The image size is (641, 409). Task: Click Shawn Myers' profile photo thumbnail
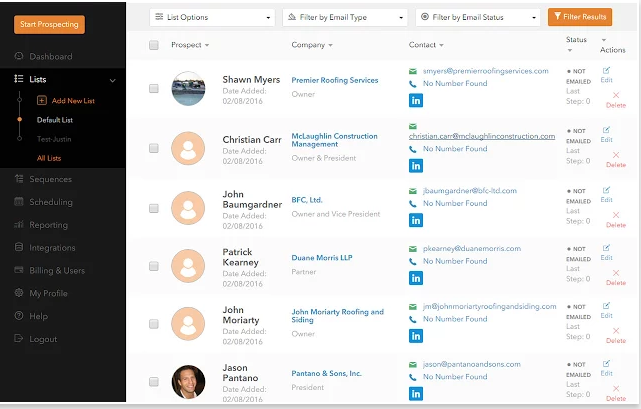(x=188, y=88)
